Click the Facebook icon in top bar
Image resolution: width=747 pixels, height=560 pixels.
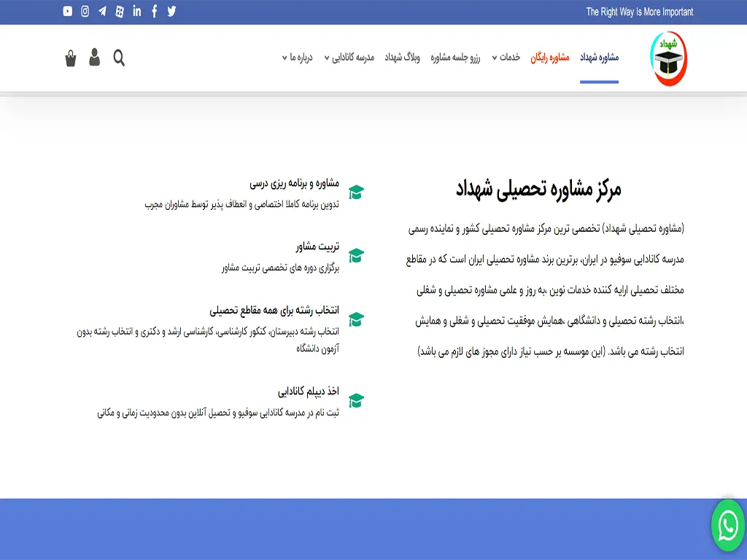(x=154, y=11)
